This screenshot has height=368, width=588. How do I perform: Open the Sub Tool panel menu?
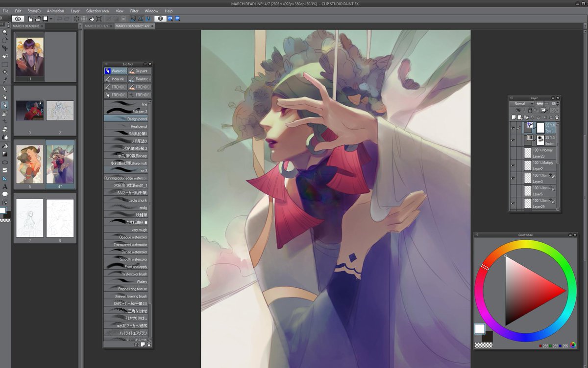[106, 64]
